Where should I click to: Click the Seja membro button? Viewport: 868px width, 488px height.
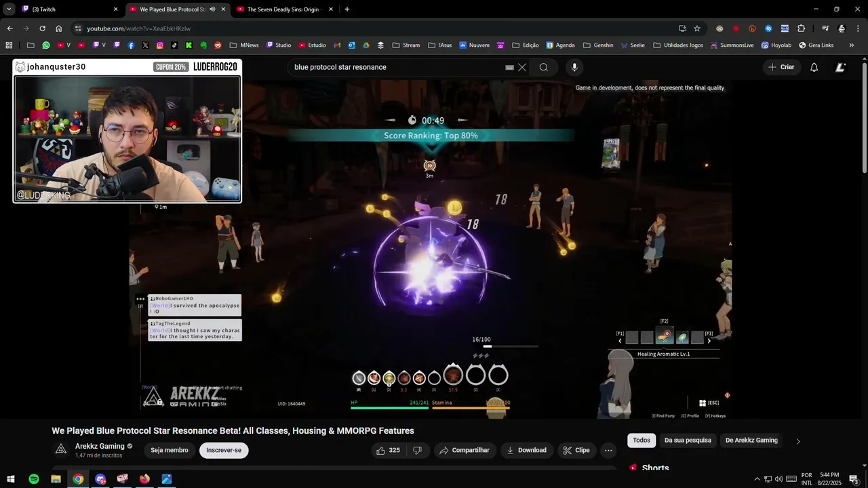click(170, 450)
